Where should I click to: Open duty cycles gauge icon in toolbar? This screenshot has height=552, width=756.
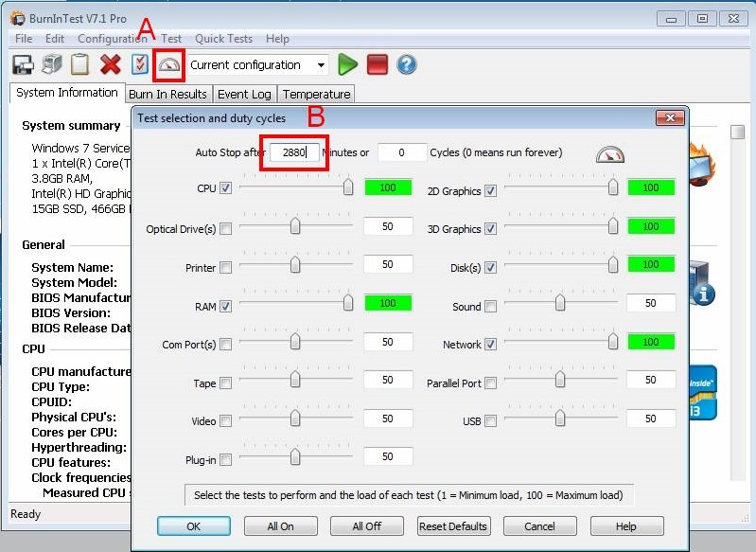(x=168, y=65)
